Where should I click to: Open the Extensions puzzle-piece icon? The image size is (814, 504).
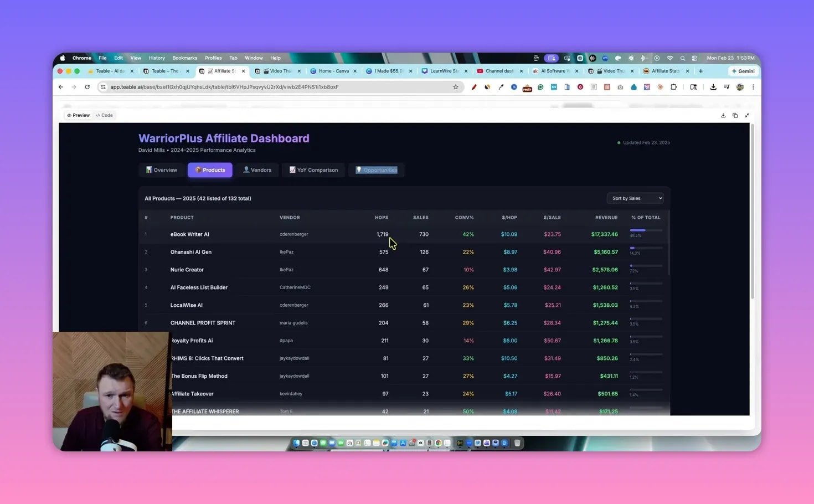point(674,87)
